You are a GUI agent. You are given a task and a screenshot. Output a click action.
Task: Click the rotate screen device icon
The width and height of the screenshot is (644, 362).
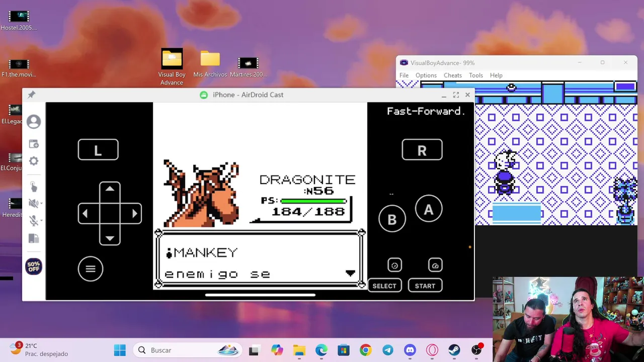(34, 238)
